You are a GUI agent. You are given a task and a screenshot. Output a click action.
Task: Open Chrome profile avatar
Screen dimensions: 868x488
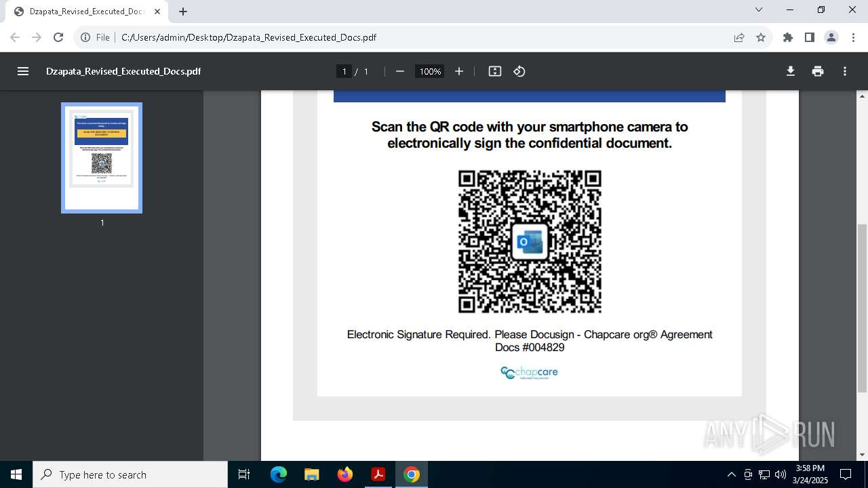[831, 37]
